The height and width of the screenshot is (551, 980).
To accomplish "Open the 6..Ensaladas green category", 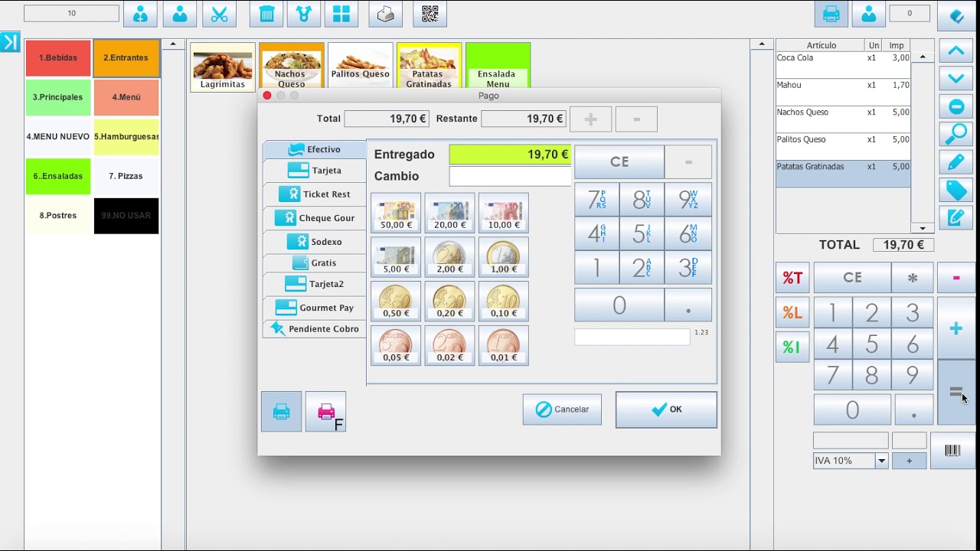I will tap(58, 176).
